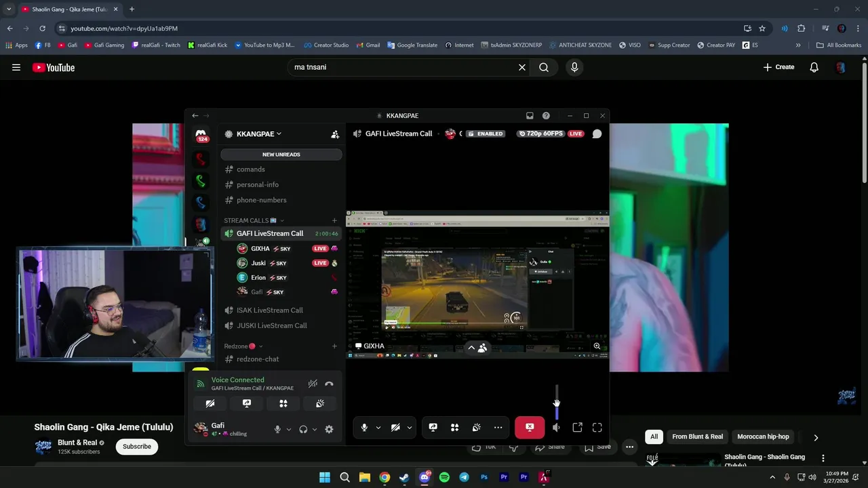
Task: Open YouTube notifications bell
Action: coord(814,67)
